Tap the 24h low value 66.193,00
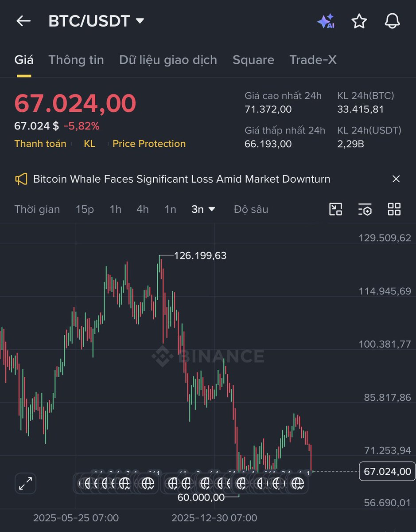The width and height of the screenshot is (416, 532). click(268, 144)
